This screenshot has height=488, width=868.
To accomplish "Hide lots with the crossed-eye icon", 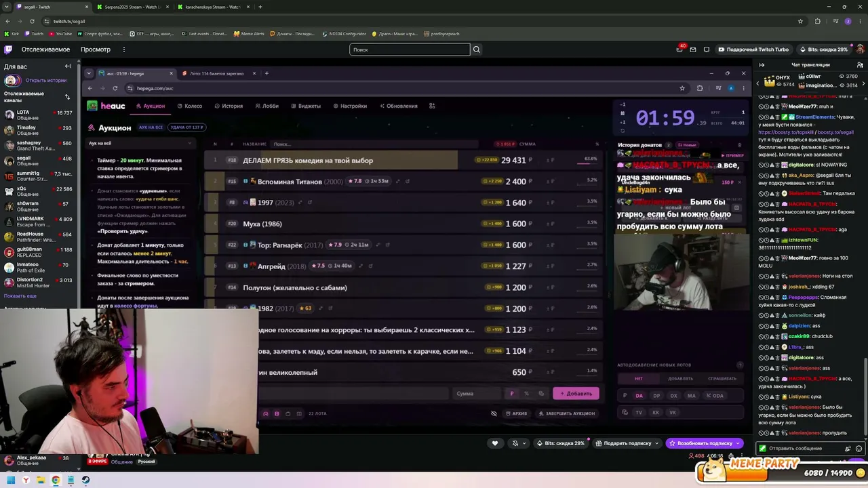I will (494, 413).
